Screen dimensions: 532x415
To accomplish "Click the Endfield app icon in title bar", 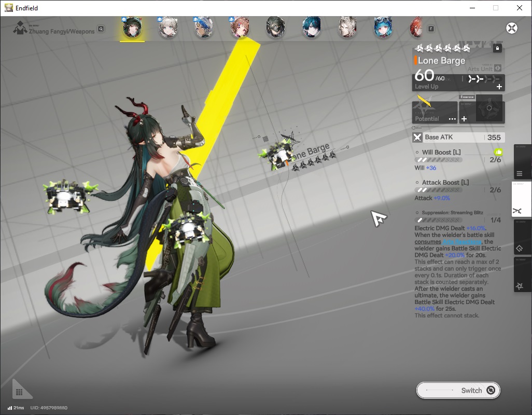I will (8, 8).
